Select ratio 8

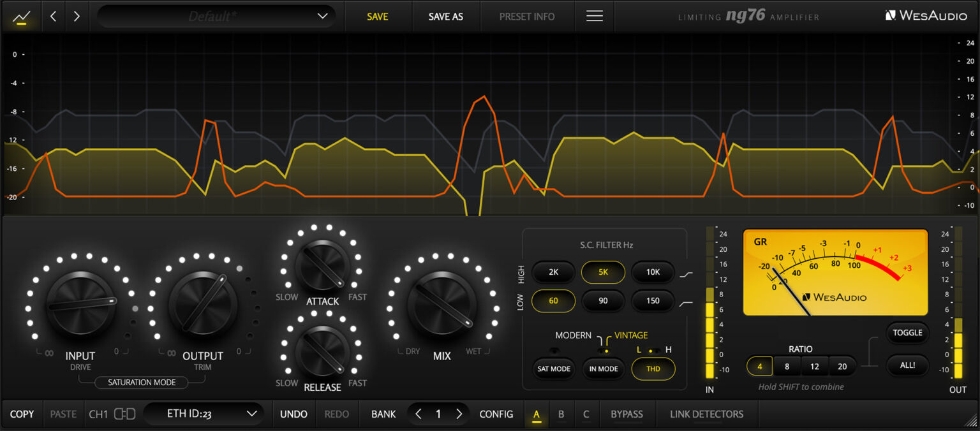[787, 367]
